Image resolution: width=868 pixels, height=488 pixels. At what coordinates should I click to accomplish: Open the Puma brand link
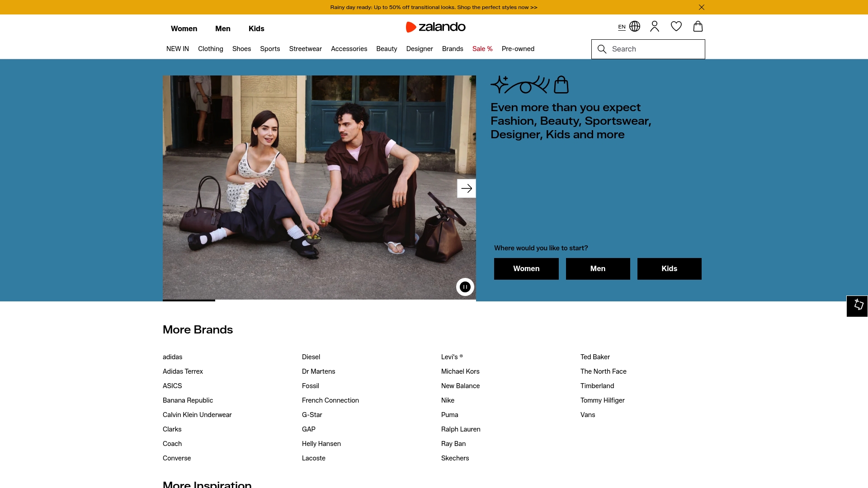[x=450, y=415]
